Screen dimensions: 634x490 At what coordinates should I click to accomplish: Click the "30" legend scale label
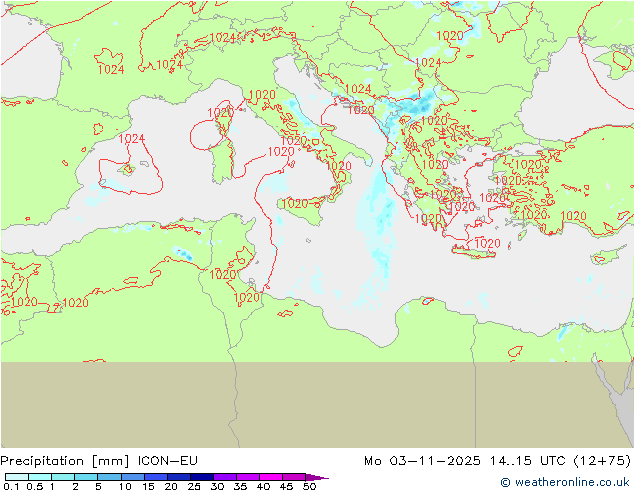218,486
